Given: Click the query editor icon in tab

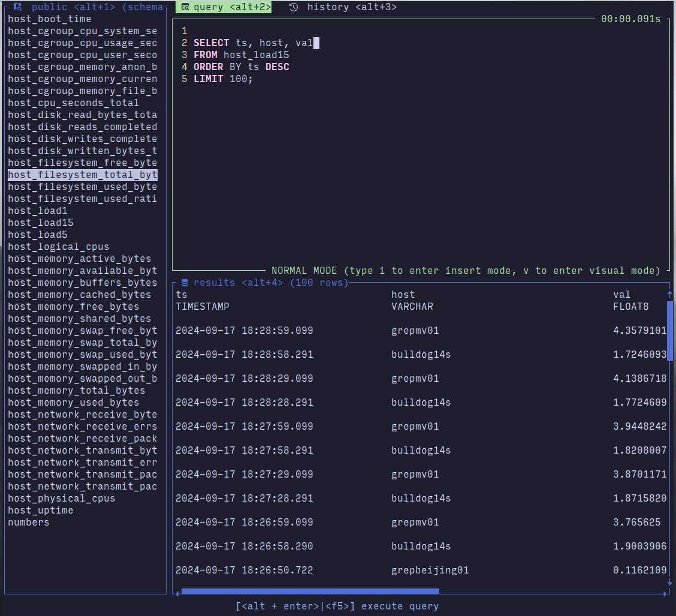Looking at the screenshot, I should pyautogui.click(x=185, y=7).
